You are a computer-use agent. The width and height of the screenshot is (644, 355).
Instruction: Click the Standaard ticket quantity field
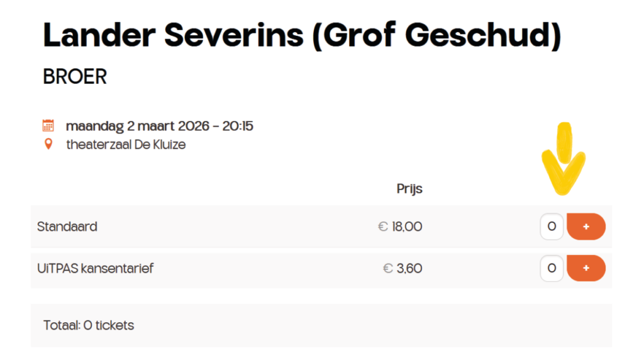tap(552, 227)
